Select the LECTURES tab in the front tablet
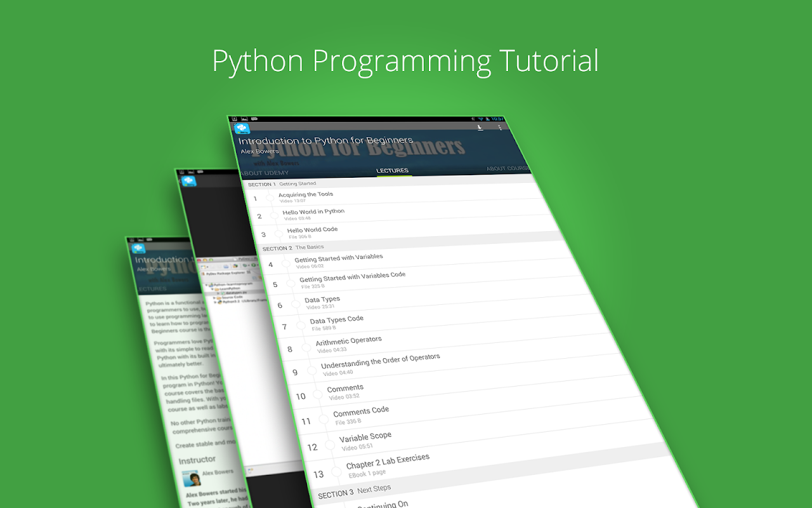 tap(393, 171)
